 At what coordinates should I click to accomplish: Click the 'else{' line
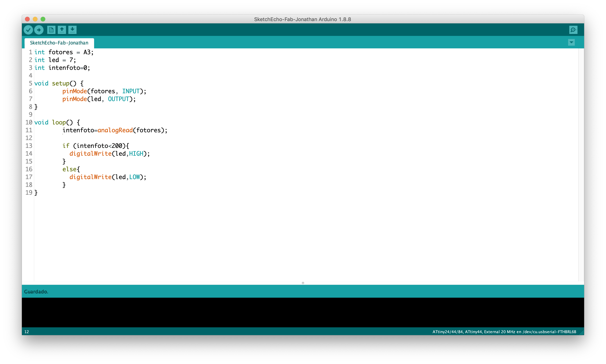coord(71,169)
